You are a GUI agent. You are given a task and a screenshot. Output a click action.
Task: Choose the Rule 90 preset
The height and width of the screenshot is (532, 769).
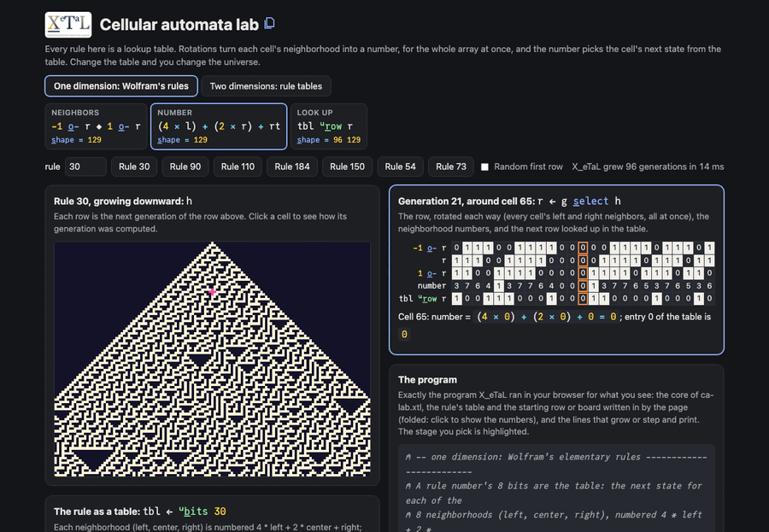[185, 167]
